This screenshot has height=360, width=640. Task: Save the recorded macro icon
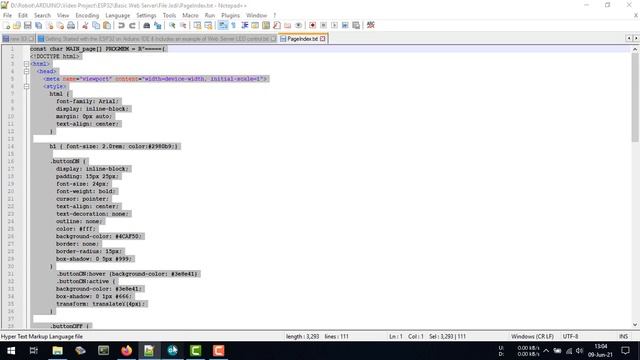pos(356,25)
